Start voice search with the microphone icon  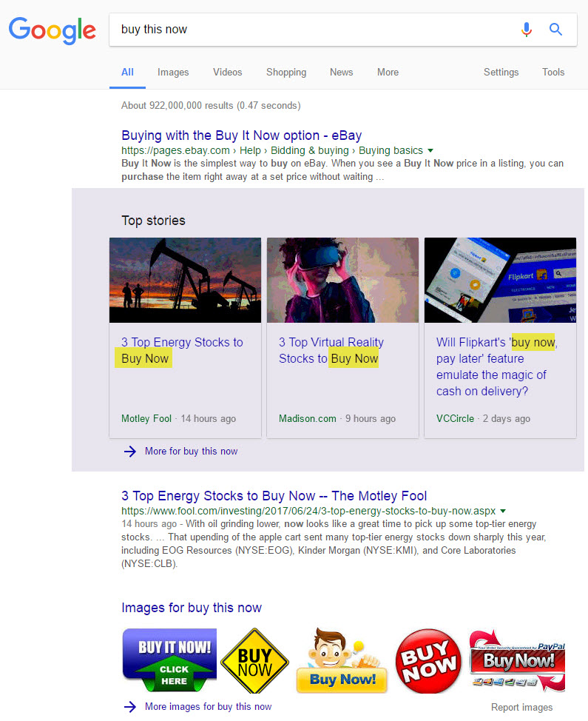(527, 30)
